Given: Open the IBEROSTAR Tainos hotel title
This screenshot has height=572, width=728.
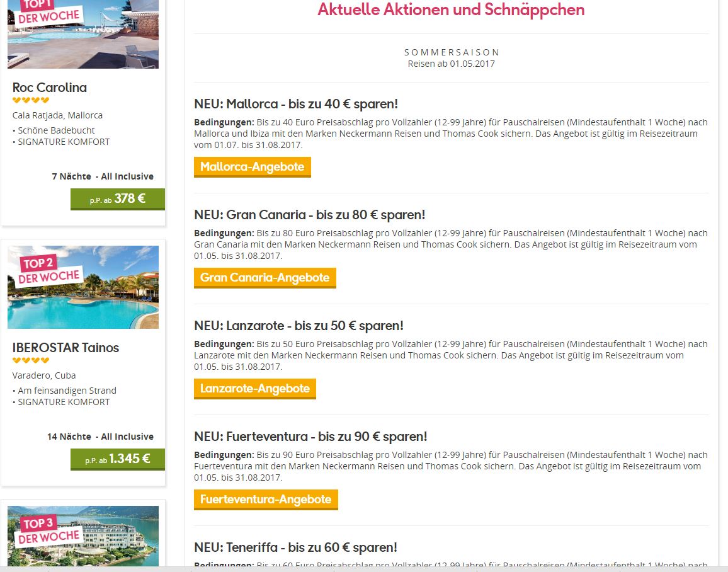Looking at the screenshot, I should click(65, 347).
